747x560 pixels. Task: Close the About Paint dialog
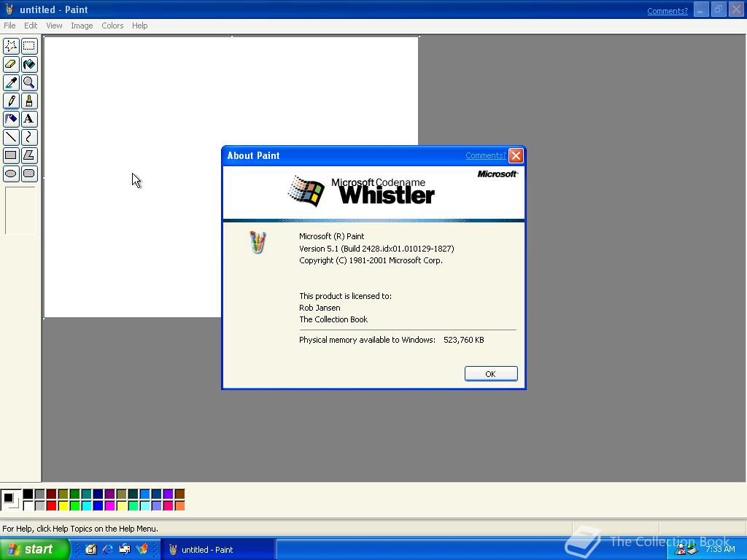[516, 156]
